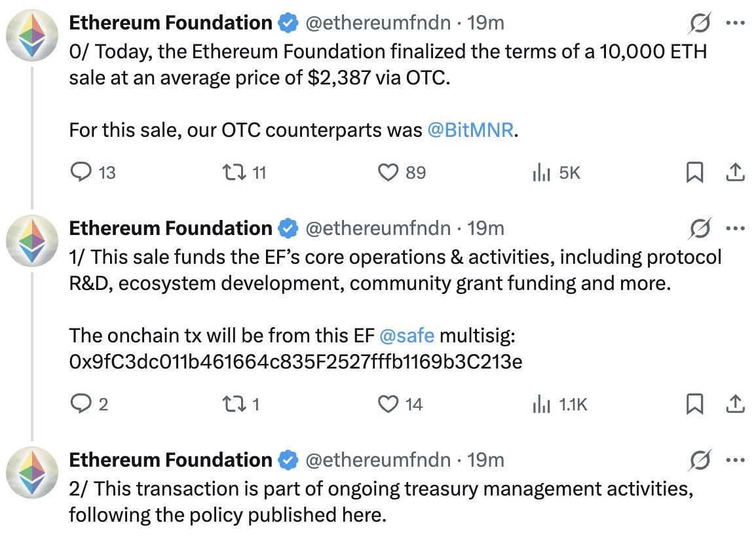View analytics showing 1.1K views
This screenshot has height=542, width=756.
point(541,405)
